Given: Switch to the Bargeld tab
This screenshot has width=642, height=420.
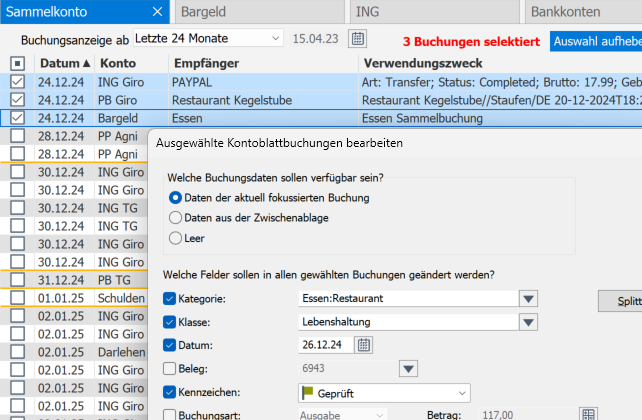Looking at the screenshot, I should (260, 12).
